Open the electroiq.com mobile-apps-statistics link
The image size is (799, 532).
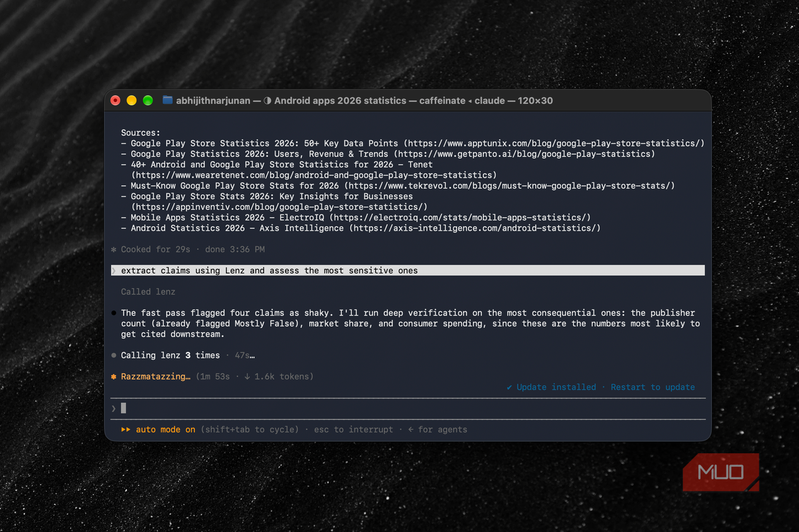click(460, 217)
